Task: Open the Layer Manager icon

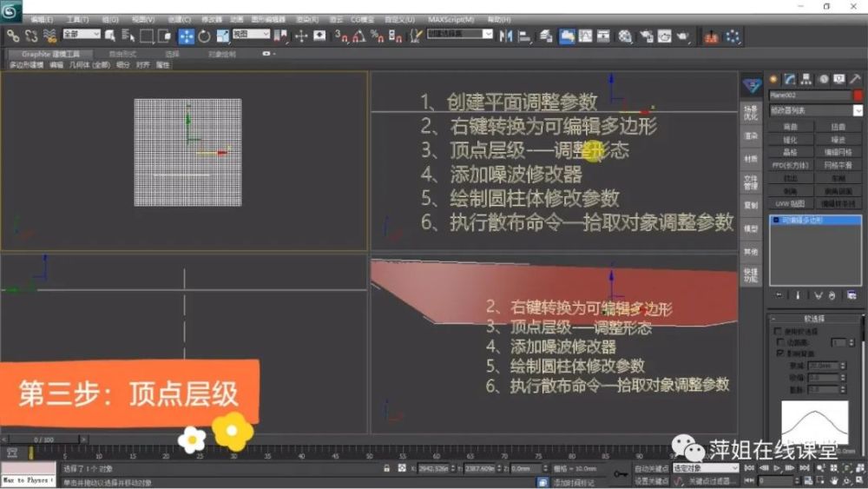Action: [x=546, y=36]
